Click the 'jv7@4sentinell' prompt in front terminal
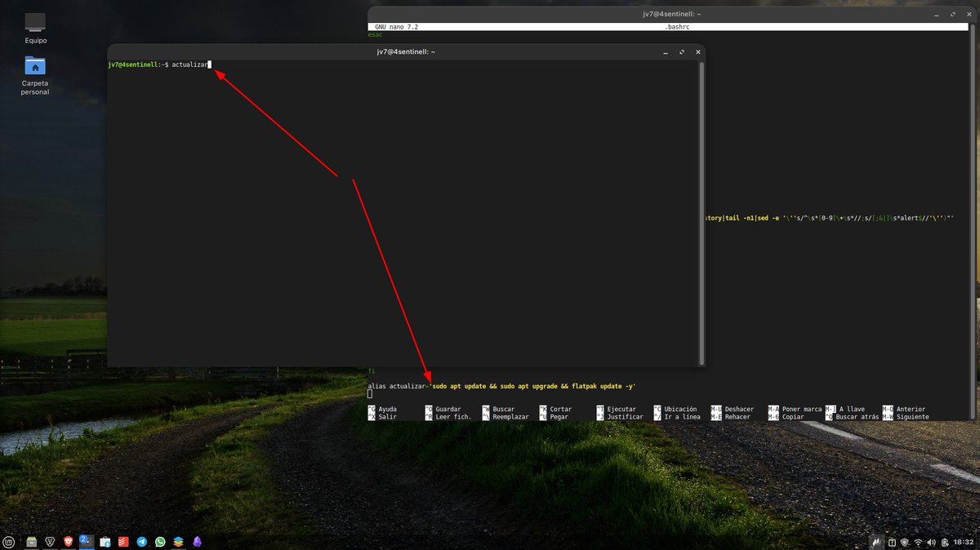The height and width of the screenshot is (550, 980). 134,64
